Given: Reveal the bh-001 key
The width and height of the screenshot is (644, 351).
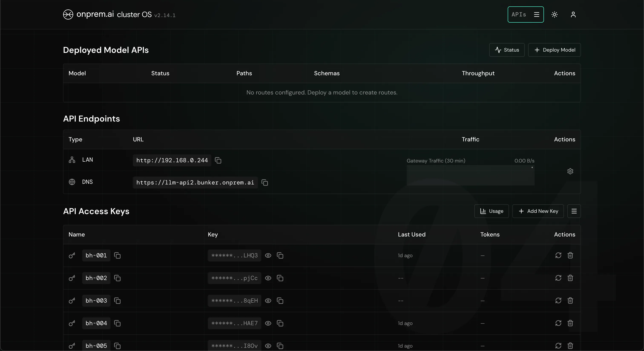Looking at the screenshot, I should pyautogui.click(x=268, y=255).
